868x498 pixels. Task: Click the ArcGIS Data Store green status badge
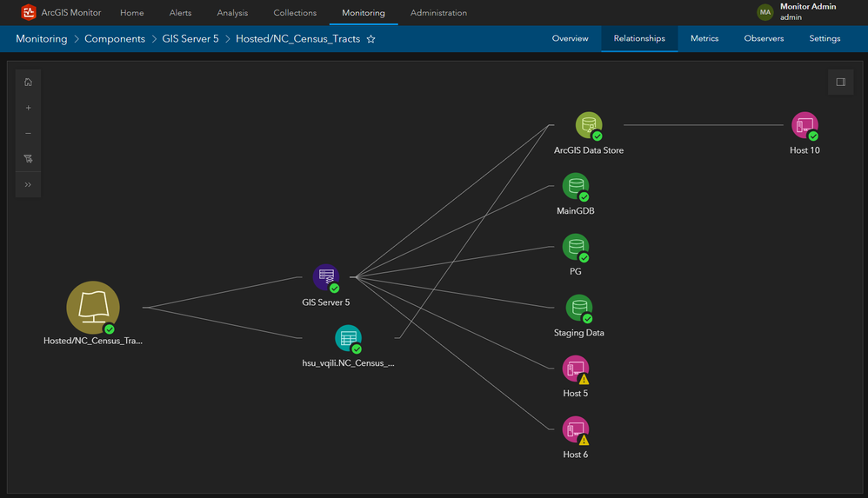(x=598, y=136)
